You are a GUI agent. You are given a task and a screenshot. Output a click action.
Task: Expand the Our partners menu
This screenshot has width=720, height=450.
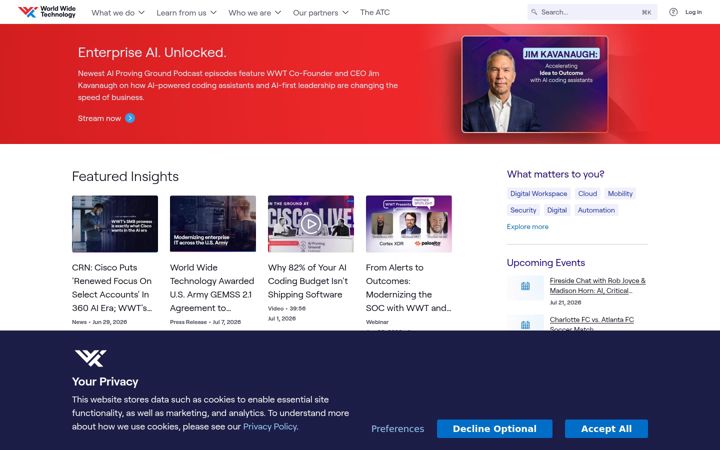tap(321, 13)
